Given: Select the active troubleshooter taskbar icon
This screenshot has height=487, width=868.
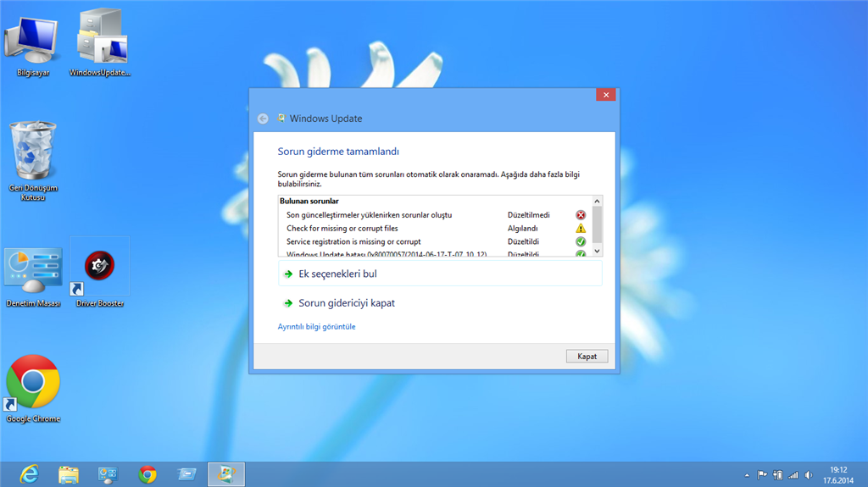Looking at the screenshot, I should coord(225,474).
